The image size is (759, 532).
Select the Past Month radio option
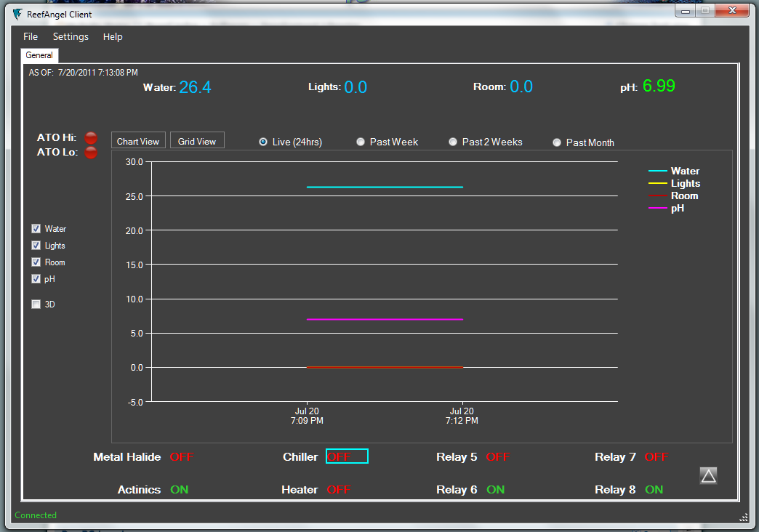[557, 142]
